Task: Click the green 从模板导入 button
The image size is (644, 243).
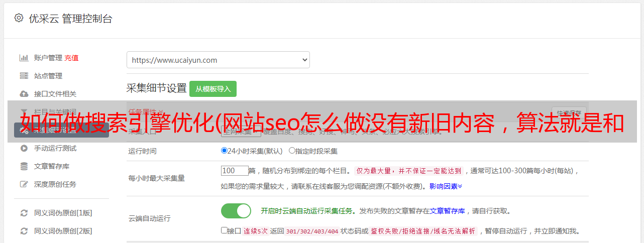Action: [213, 89]
